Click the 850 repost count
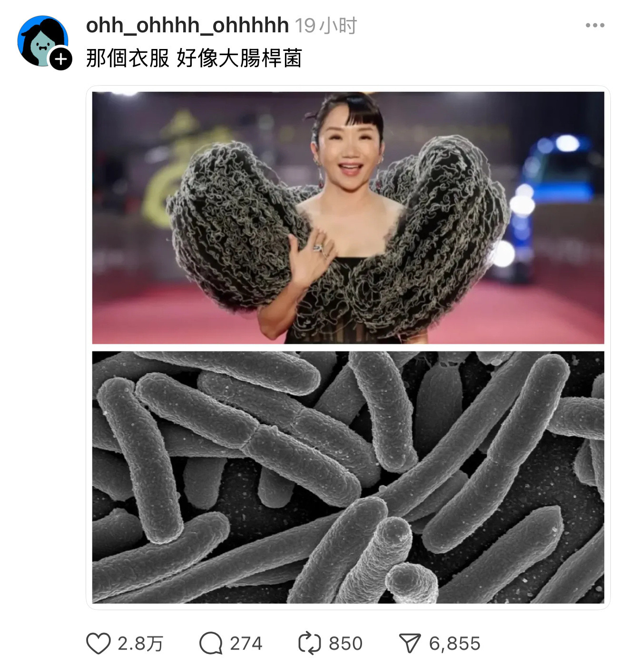This screenshot has width=628, height=672. click(345, 643)
